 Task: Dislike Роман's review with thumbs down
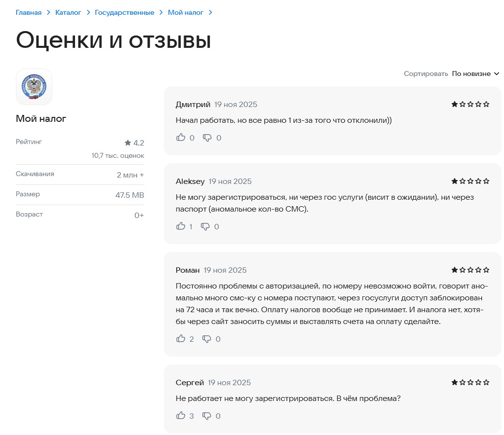pyautogui.click(x=207, y=339)
